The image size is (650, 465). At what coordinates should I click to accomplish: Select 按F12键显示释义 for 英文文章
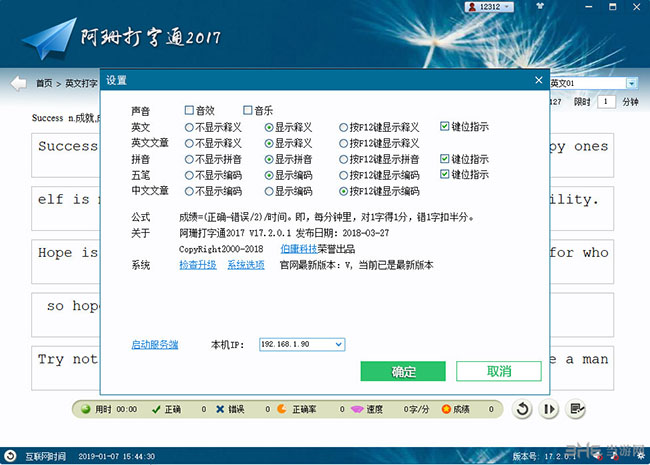(343, 143)
